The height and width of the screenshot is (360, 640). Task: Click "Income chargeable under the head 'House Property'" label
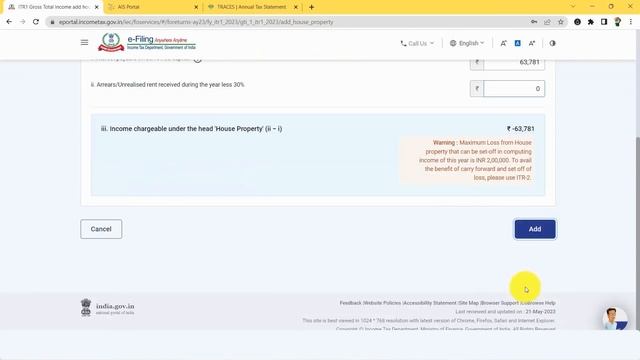point(191,129)
